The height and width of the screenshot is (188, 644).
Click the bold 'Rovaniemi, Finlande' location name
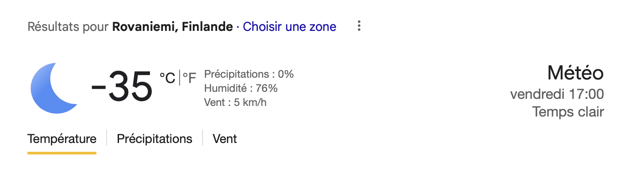(x=172, y=26)
